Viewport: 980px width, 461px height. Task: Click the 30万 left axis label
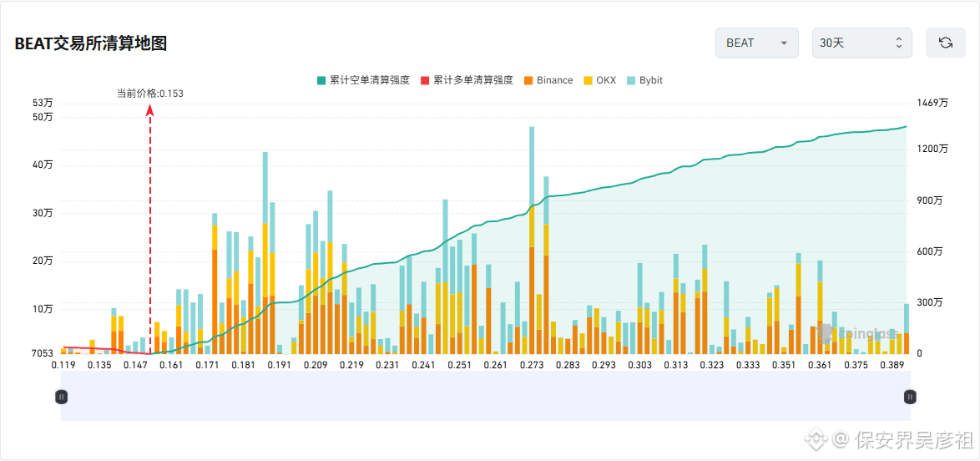43,213
